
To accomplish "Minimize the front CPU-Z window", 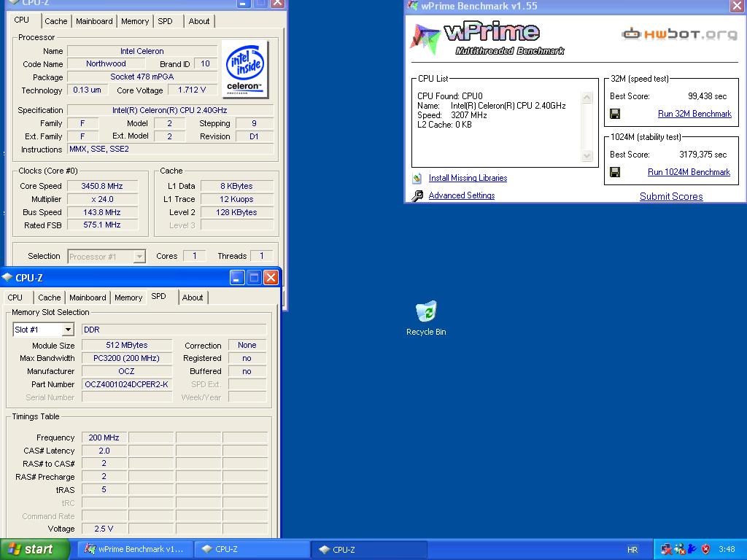I will (237, 277).
